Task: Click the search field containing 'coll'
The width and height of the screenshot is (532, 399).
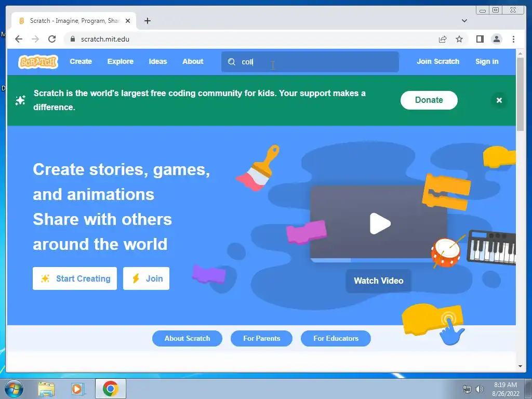Action: pos(310,62)
